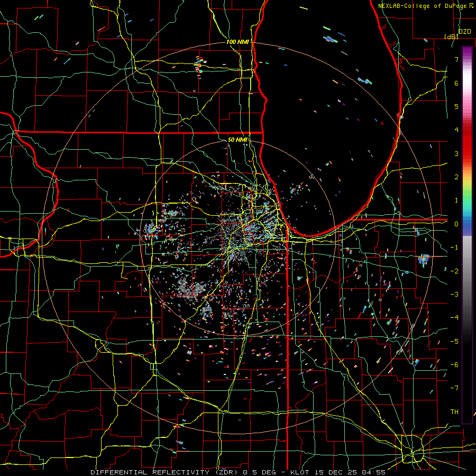Click the "-2" legend value
Viewport: 476px width, 476px height.
click(x=454, y=271)
